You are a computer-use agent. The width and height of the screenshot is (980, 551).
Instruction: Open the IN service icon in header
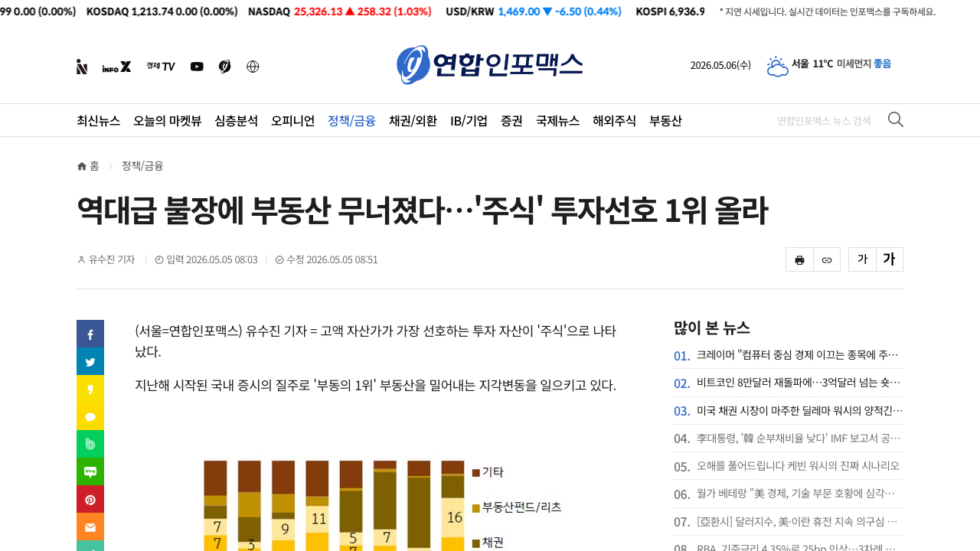[82, 67]
